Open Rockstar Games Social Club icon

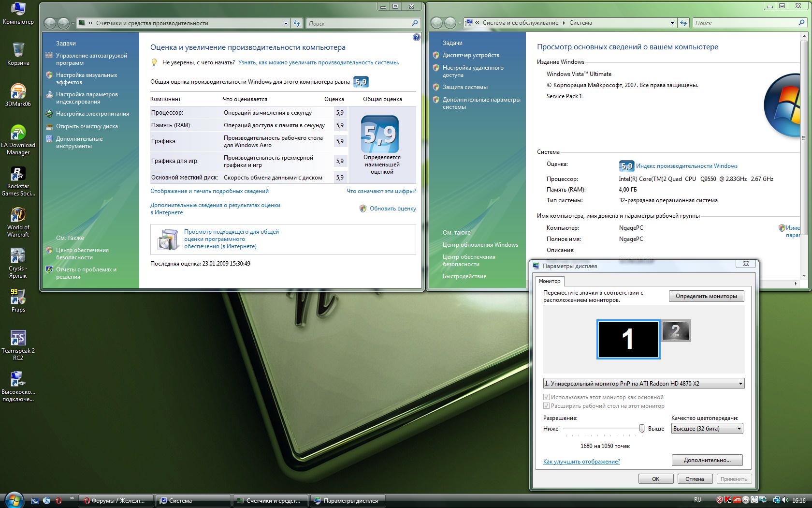pyautogui.click(x=18, y=180)
